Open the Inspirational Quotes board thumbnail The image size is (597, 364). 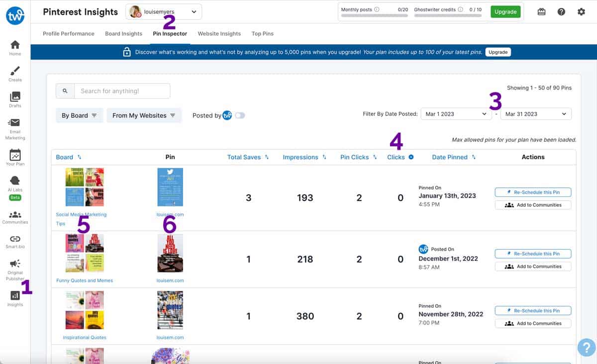tap(85, 310)
